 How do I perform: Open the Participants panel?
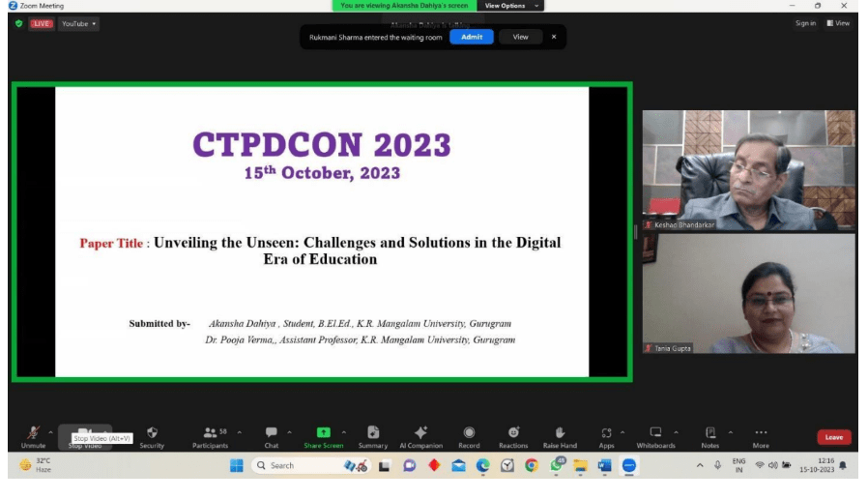tap(210, 434)
